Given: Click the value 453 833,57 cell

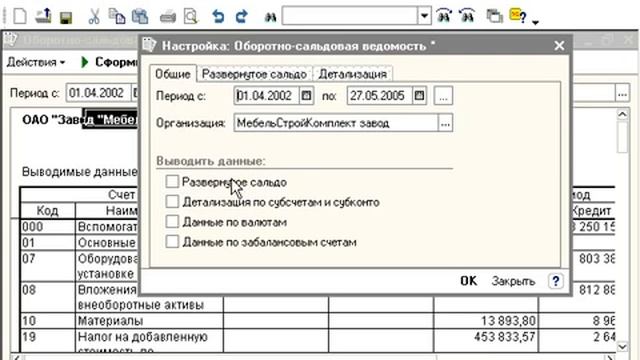Looking at the screenshot, I should (x=486, y=341).
